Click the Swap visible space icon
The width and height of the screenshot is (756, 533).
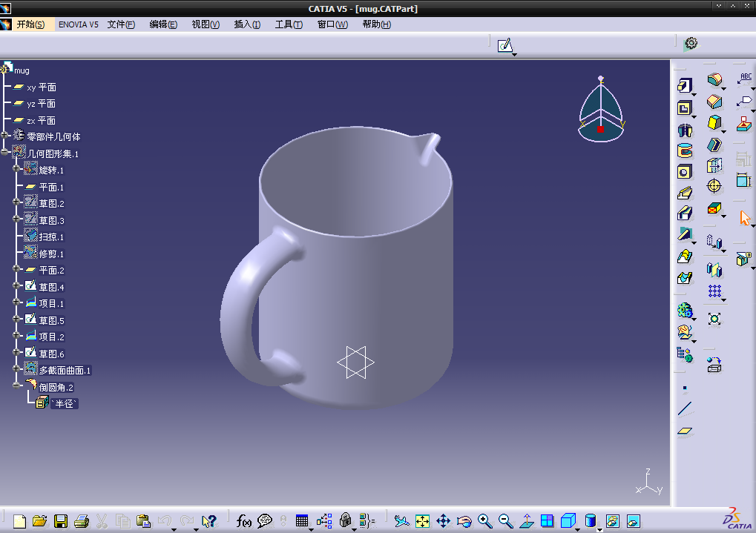633,521
